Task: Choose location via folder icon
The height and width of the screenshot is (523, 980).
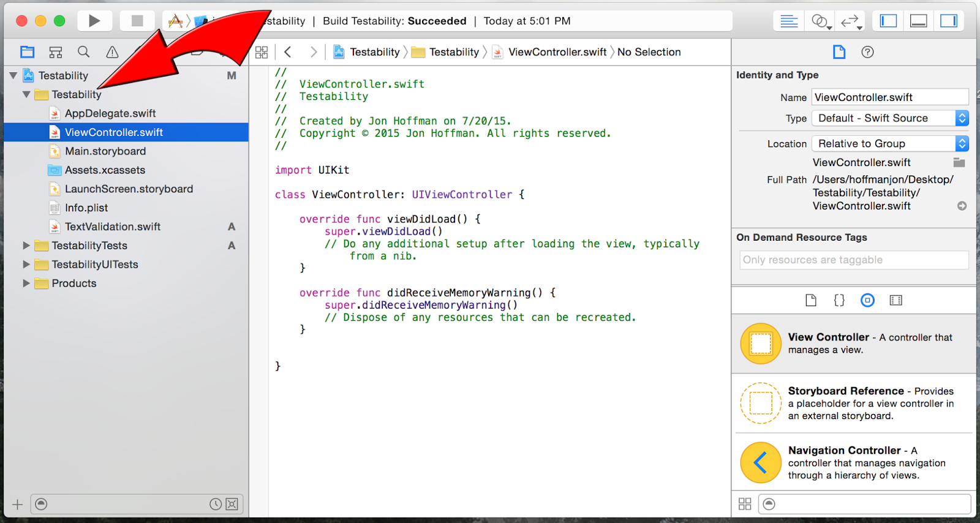Action: [959, 162]
